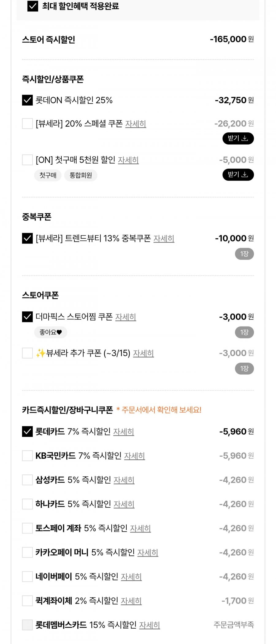Open 자세히 details for 롯데카드 7% 즉시할인
The height and width of the screenshot is (644, 276).
pos(124,432)
